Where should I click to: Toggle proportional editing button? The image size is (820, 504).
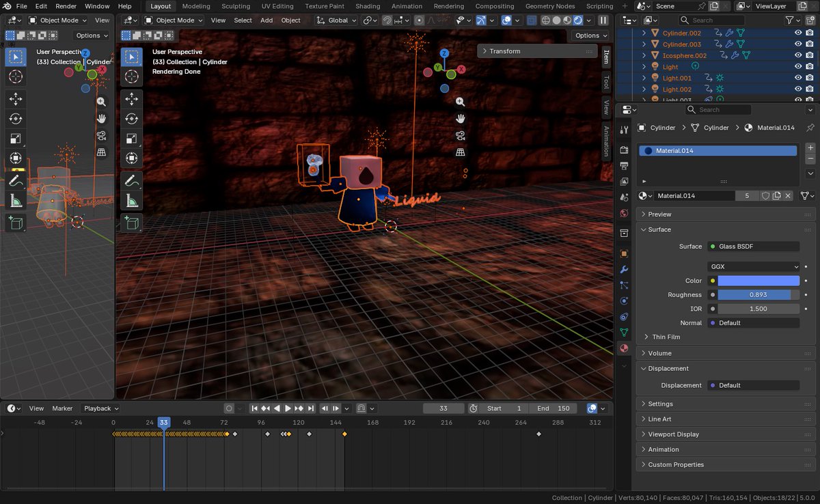419,20
